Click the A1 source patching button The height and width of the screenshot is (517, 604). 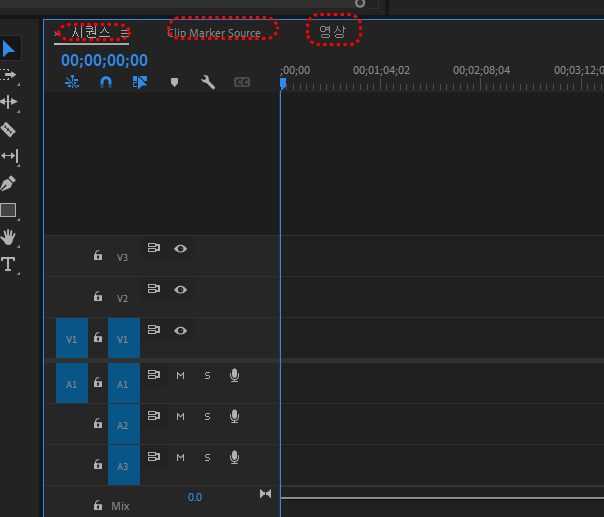click(x=71, y=384)
